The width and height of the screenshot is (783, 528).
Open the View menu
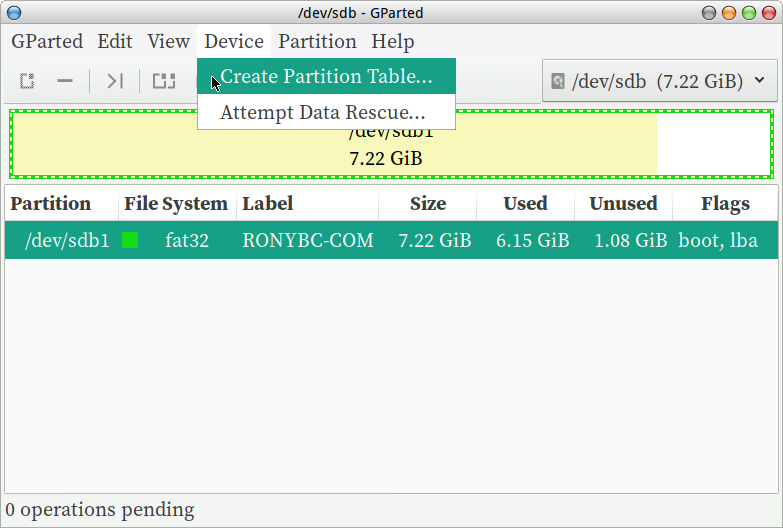[168, 41]
